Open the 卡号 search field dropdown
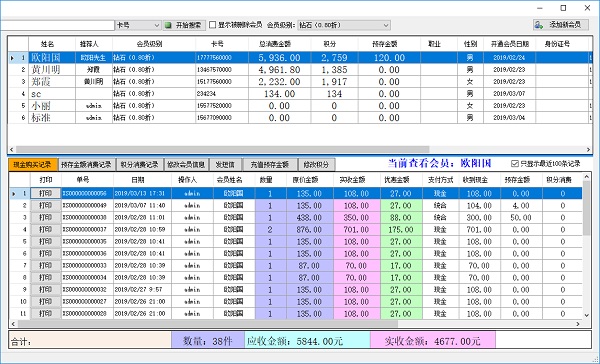Image resolution: width=600 pixels, height=364 pixels. [x=157, y=25]
